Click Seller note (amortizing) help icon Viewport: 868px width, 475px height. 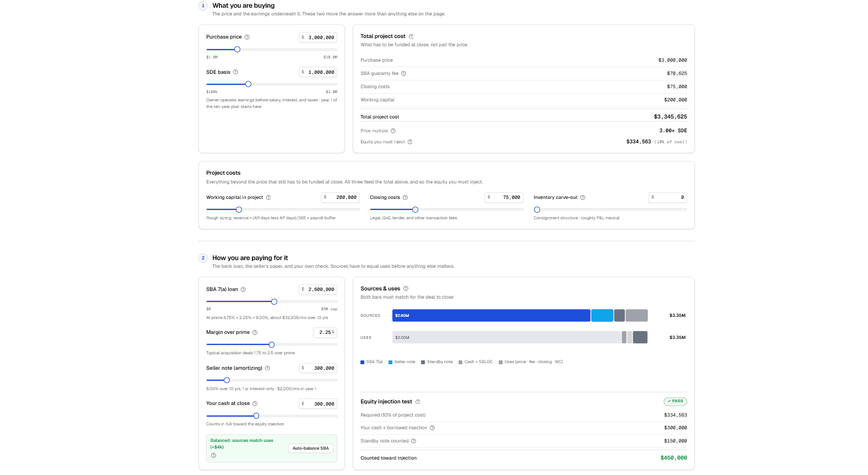click(267, 368)
